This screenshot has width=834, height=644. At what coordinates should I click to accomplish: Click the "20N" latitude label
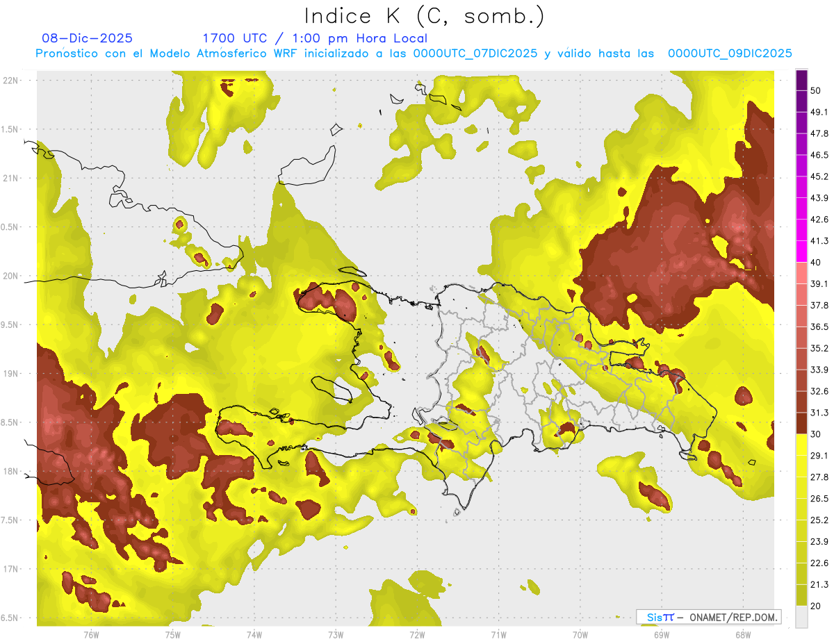[10, 276]
